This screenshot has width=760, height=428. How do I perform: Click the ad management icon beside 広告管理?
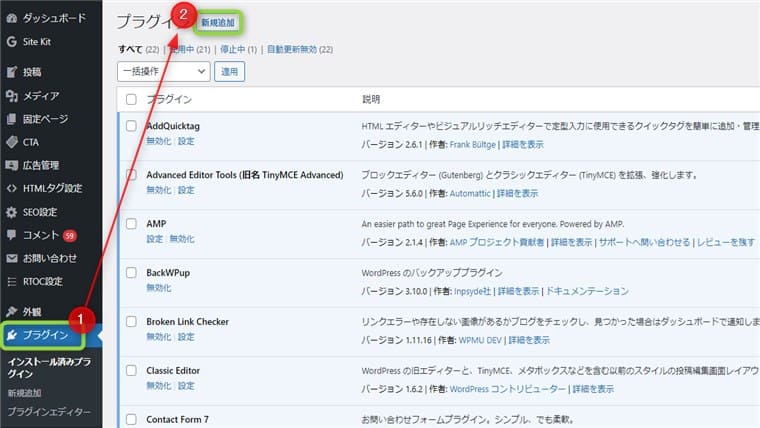12,165
